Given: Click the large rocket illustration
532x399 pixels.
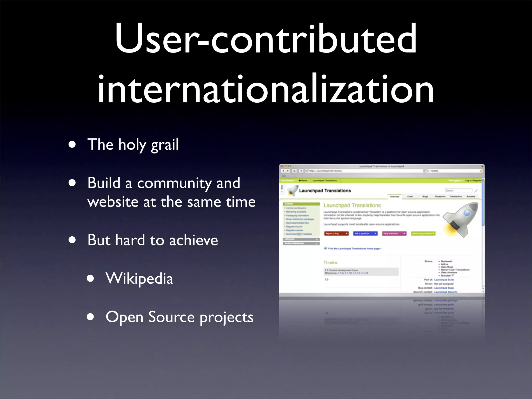Looking at the screenshot, I should pos(461,220).
